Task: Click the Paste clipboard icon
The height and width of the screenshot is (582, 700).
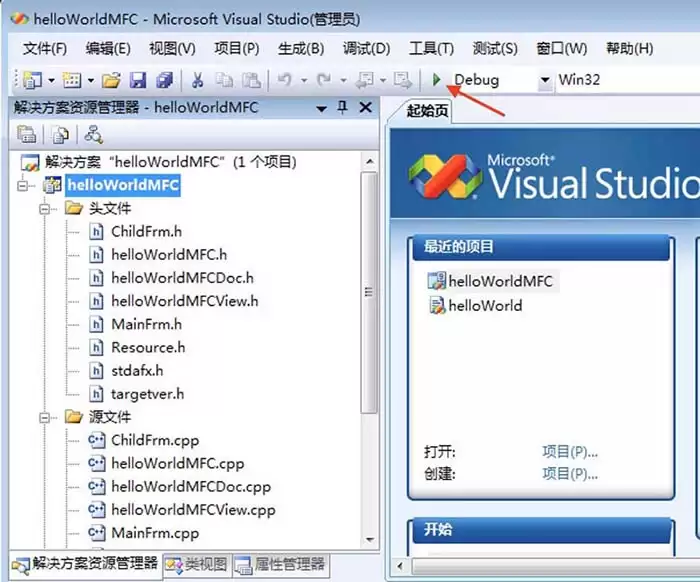Action: (x=251, y=80)
